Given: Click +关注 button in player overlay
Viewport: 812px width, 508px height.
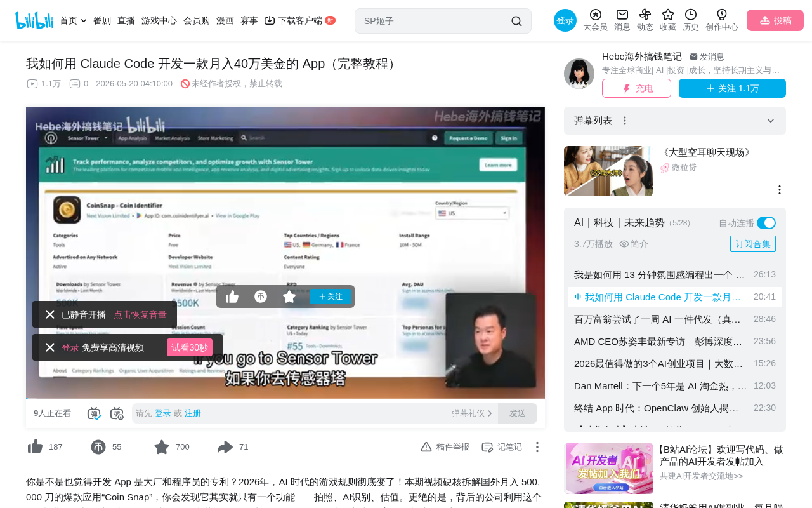Looking at the screenshot, I should [330, 297].
